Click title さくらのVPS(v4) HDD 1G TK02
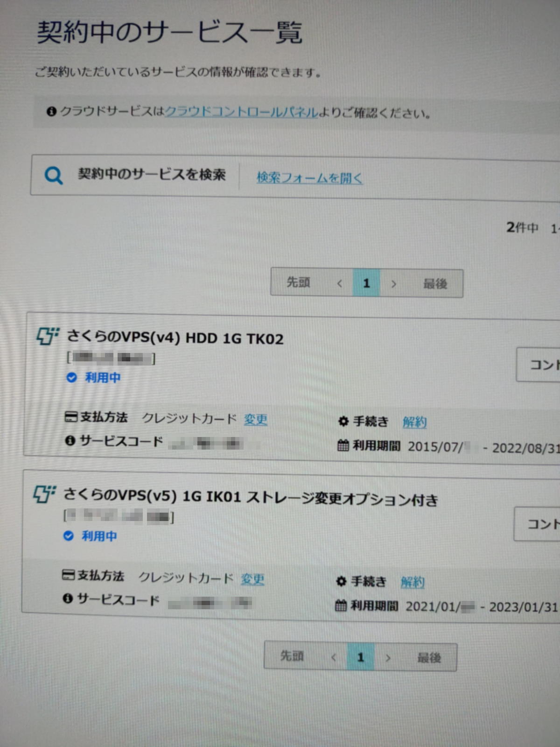The image size is (560, 747). (175, 338)
